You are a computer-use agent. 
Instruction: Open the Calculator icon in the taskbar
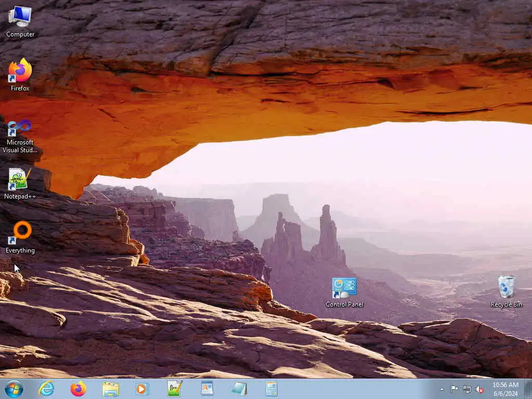[271, 389]
